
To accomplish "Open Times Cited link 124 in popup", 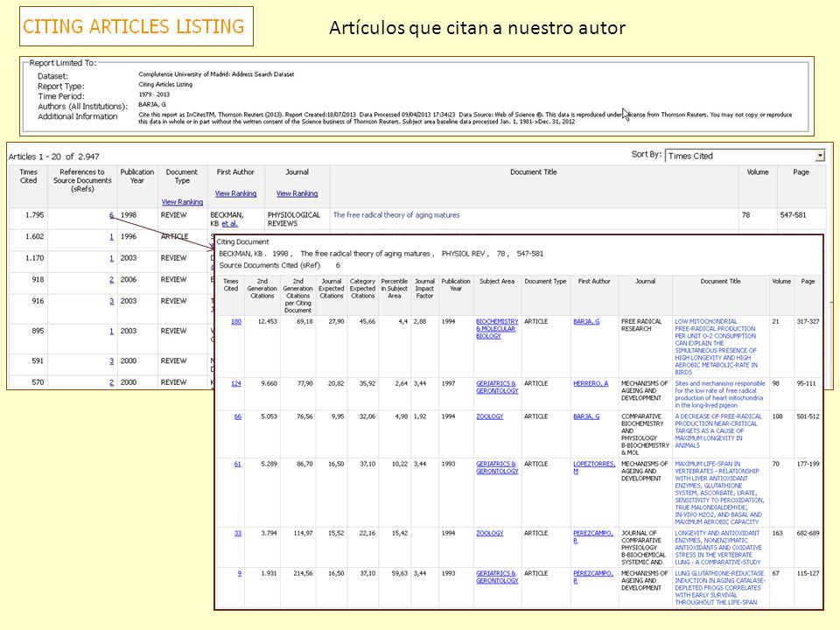I will [x=235, y=383].
